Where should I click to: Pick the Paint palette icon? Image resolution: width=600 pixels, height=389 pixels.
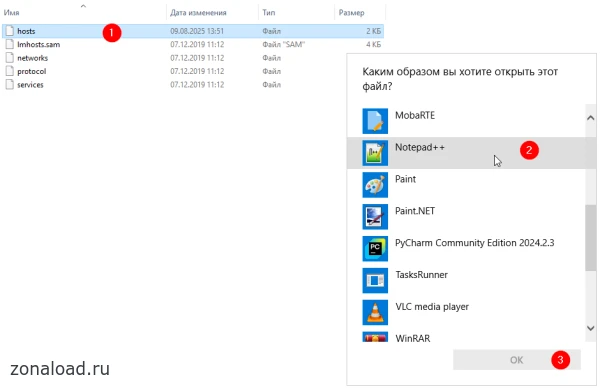pyautogui.click(x=375, y=185)
